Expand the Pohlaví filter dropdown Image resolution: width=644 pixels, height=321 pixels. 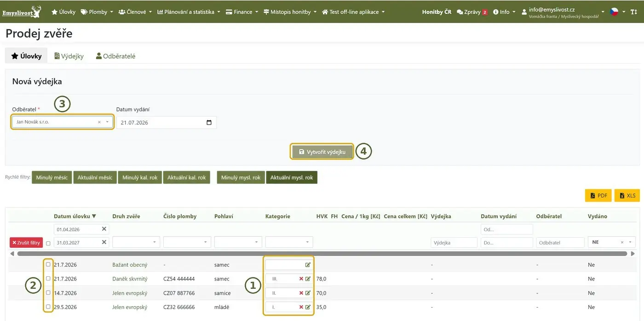pos(238,242)
